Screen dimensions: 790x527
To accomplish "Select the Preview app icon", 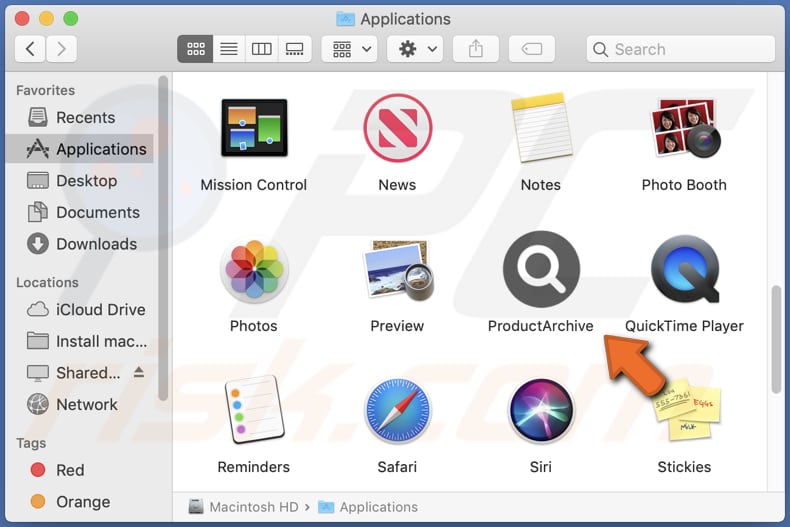I will point(398,271).
